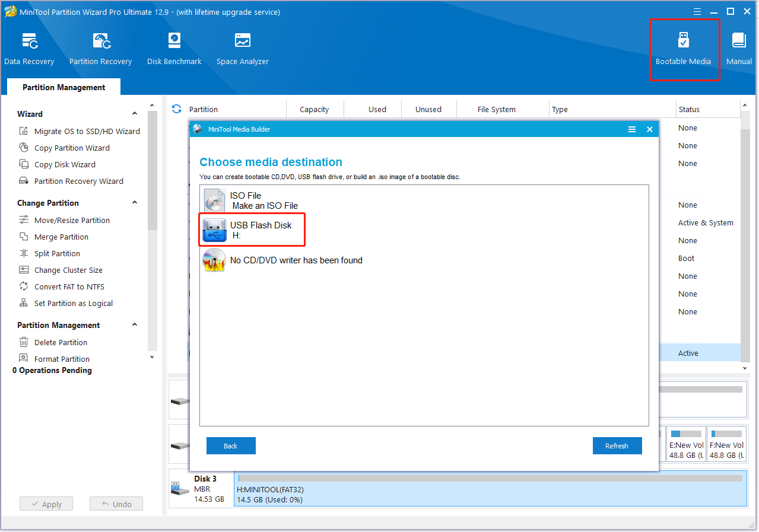Open Bootable Media builder
The height and width of the screenshot is (532, 759).
point(683,49)
